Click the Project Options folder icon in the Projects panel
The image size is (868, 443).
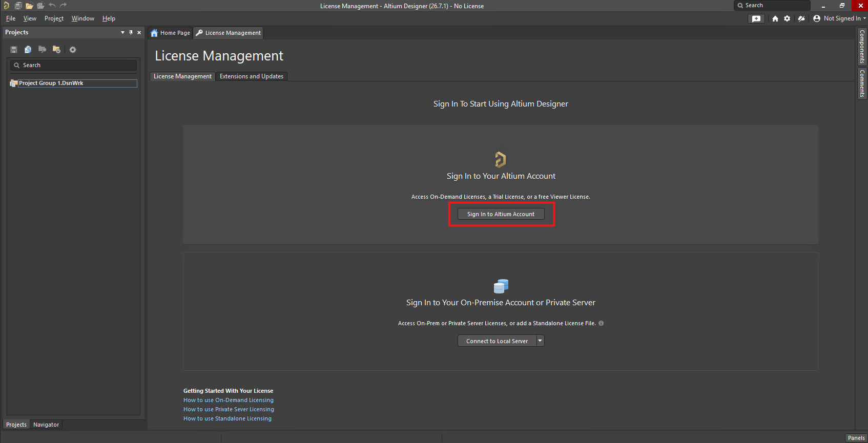tap(56, 50)
